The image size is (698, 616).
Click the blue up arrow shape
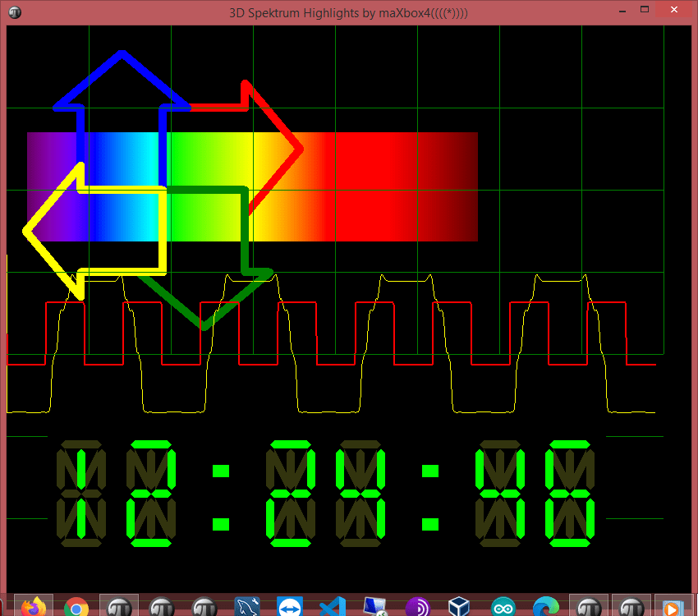pyautogui.click(x=122, y=56)
